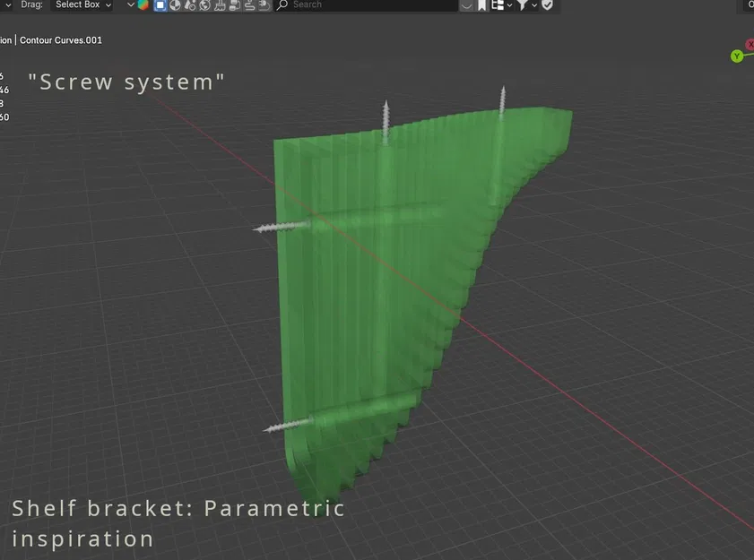Open the chevron left of the colored cube
This screenshot has width=754, height=560.
(130, 4)
